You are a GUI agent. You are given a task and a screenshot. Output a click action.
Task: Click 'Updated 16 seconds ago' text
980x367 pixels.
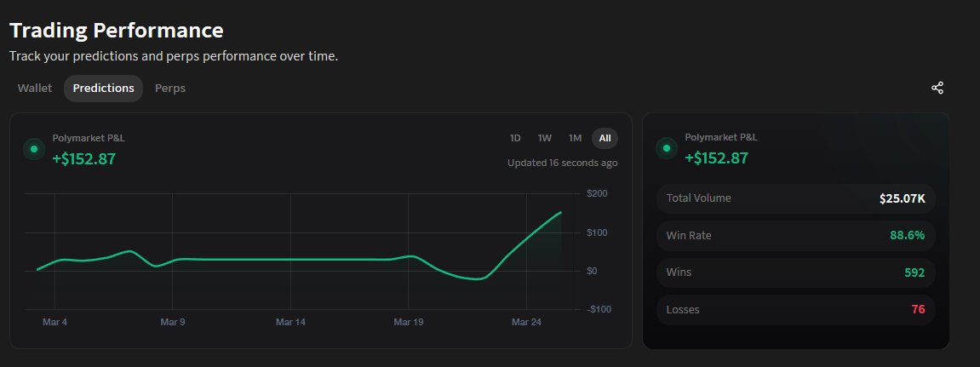(563, 163)
